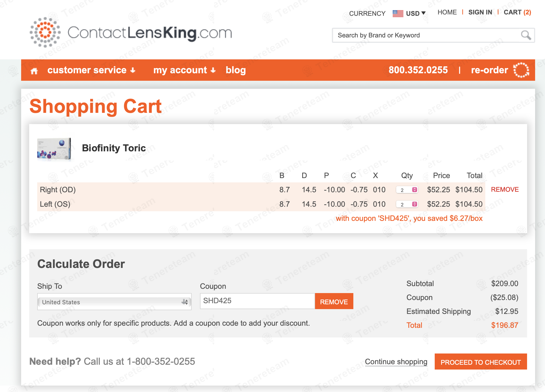Image resolution: width=545 pixels, height=392 pixels.
Task: Click the search magnifier icon
Action: 526,35
